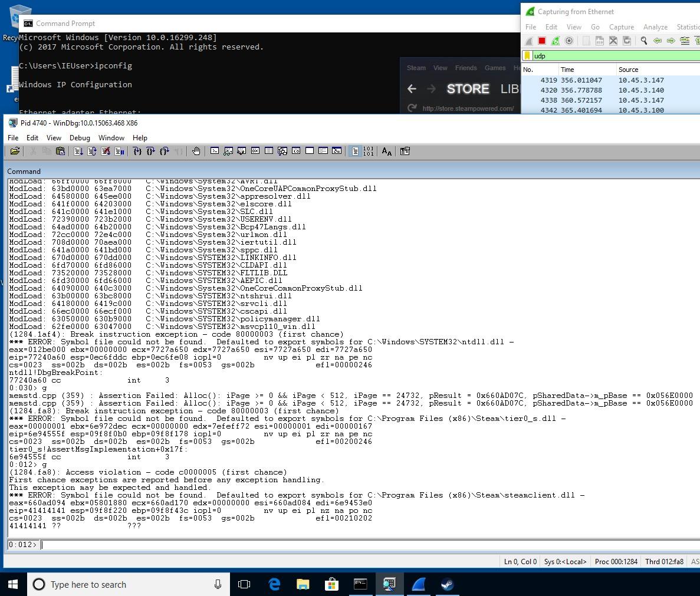The image size is (700, 596).
Task: Select Wireshark packet from 10.45.3.100
Action: 611,110
